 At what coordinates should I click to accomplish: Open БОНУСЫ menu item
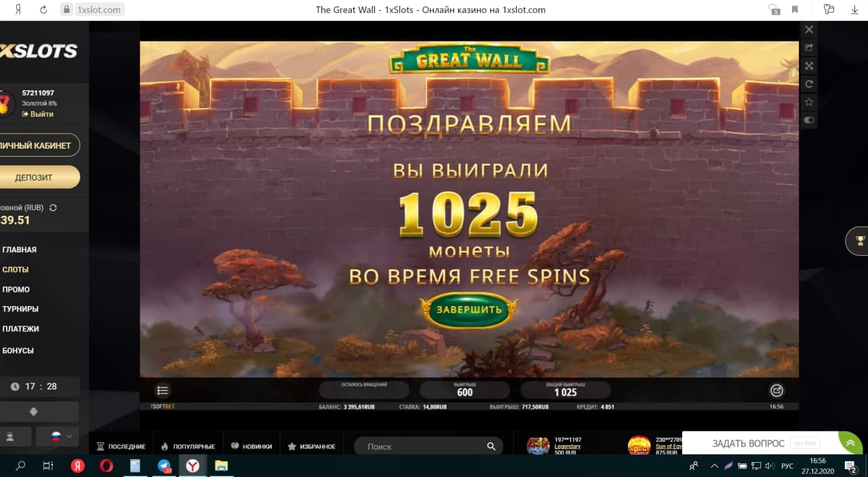[18, 351]
